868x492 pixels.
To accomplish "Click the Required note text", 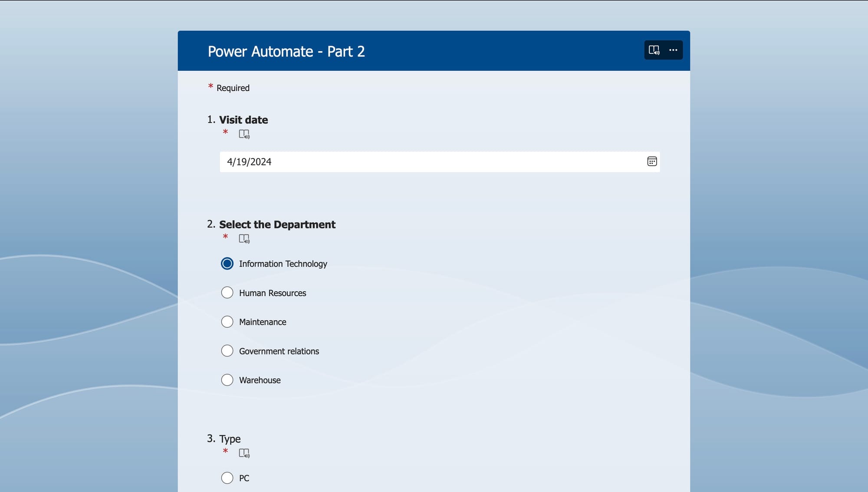I will 233,88.
